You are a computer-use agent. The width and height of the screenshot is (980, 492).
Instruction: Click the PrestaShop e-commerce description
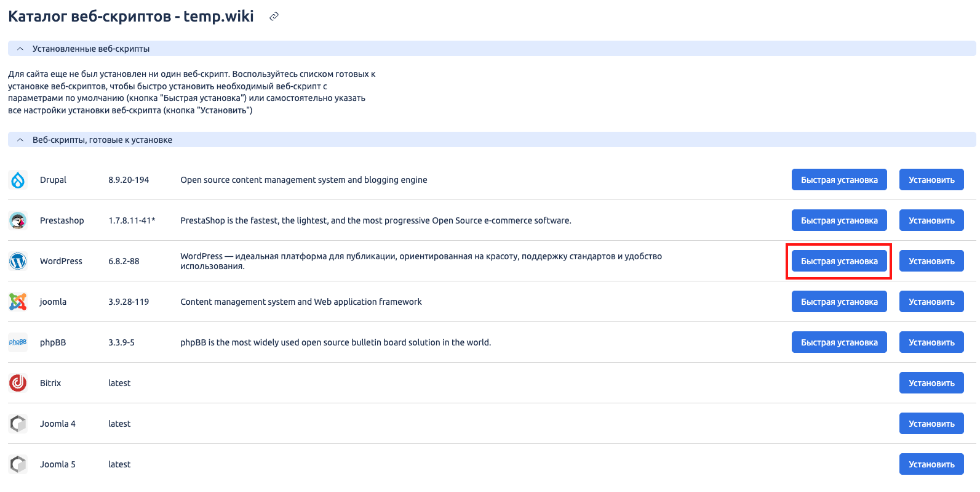[x=376, y=220]
